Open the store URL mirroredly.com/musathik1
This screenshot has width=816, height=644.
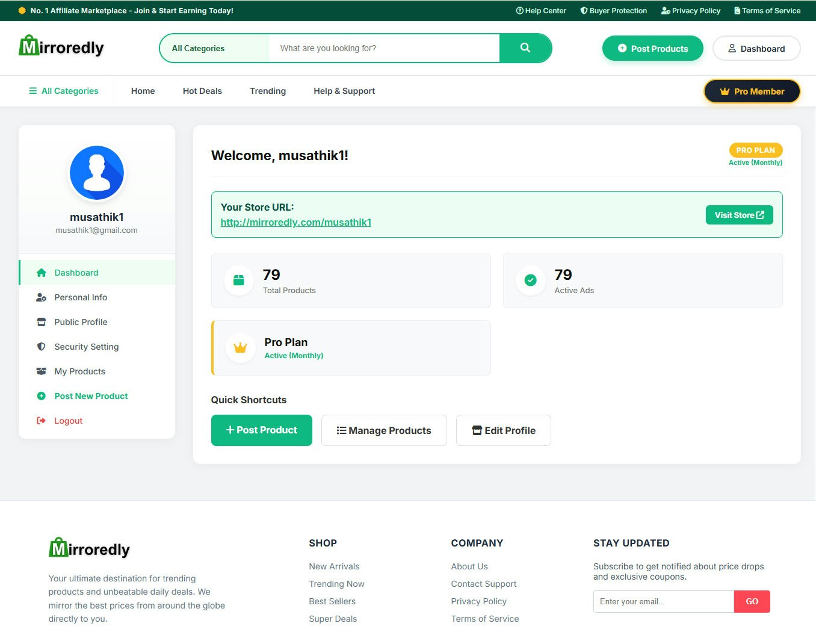[295, 222]
